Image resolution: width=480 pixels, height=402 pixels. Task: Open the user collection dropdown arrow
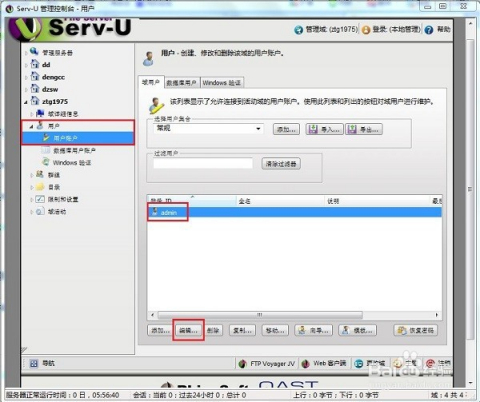[258, 128]
